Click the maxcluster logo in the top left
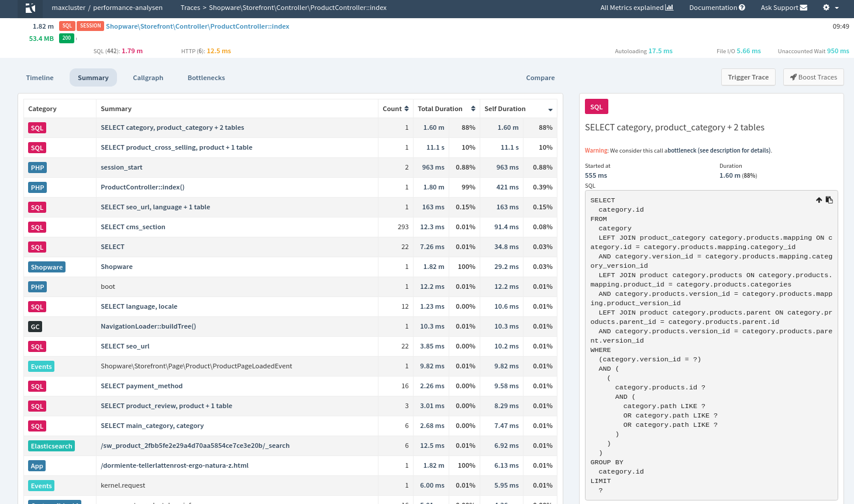The image size is (854, 504). [x=30, y=8]
